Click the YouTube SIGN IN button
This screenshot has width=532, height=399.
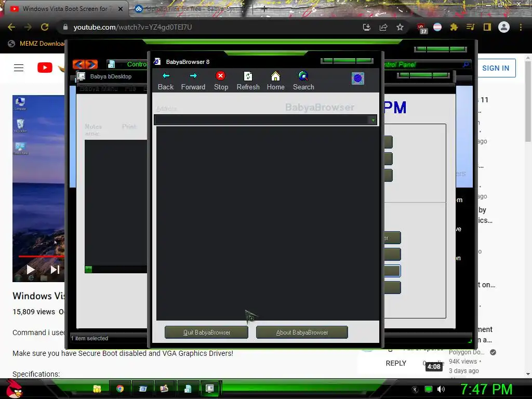(496, 68)
